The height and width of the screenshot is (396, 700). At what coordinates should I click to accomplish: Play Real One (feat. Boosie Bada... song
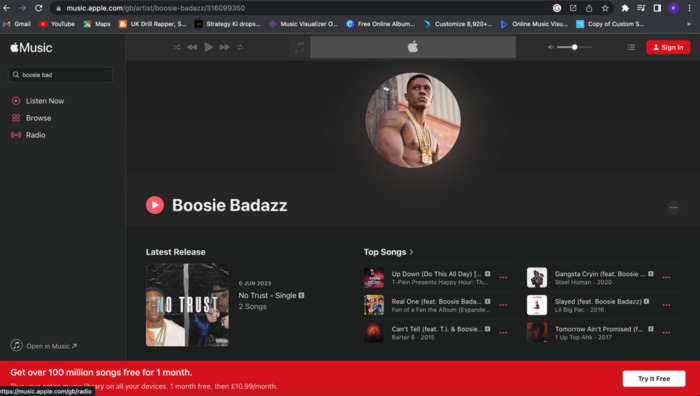436,301
